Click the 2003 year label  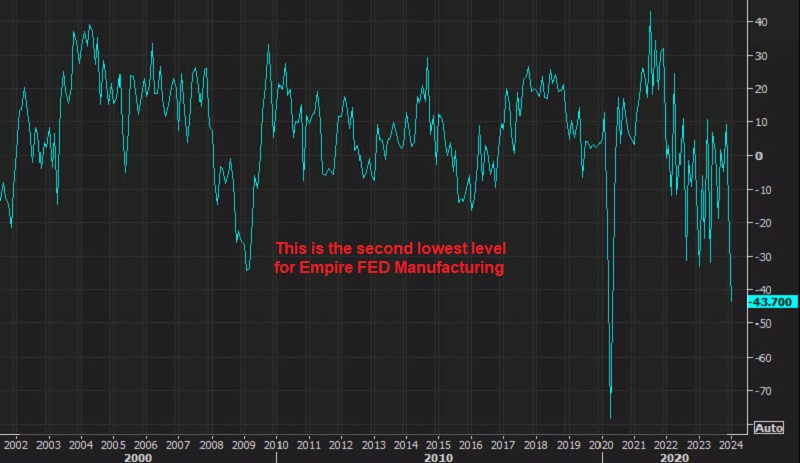pos(48,445)
